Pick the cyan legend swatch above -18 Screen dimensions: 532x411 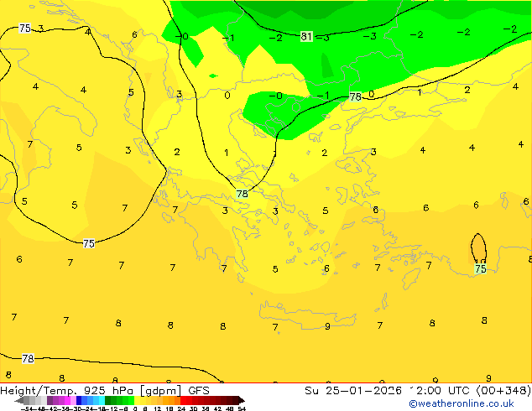[x=102, y=400]
